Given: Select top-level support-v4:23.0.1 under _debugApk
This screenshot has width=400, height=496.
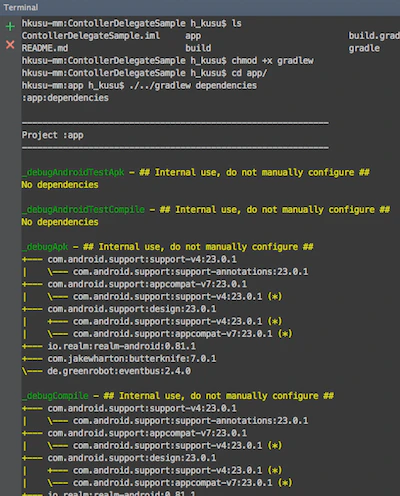Looking at the screenshot, I should pyautogui.click(x=142, y=259).
